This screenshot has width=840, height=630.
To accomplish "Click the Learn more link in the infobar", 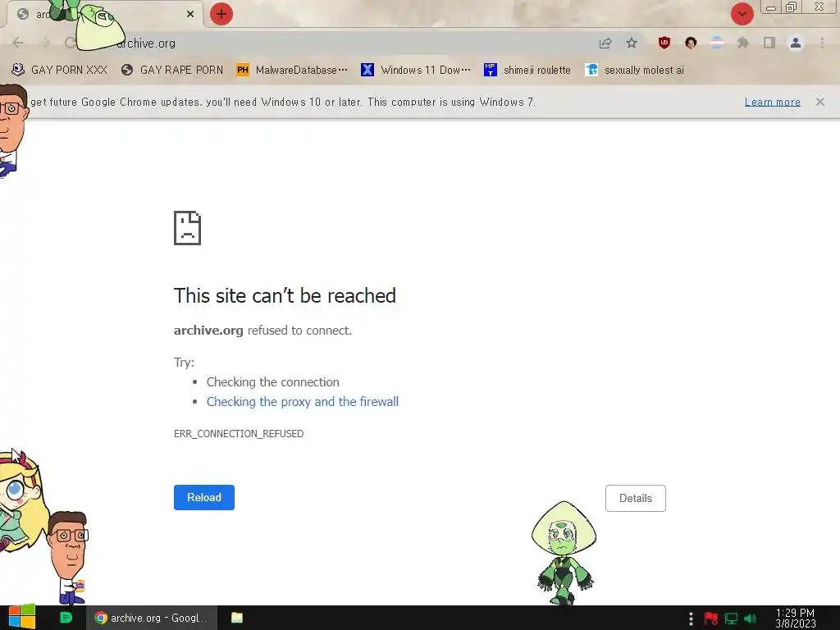I will pos(772,102).
